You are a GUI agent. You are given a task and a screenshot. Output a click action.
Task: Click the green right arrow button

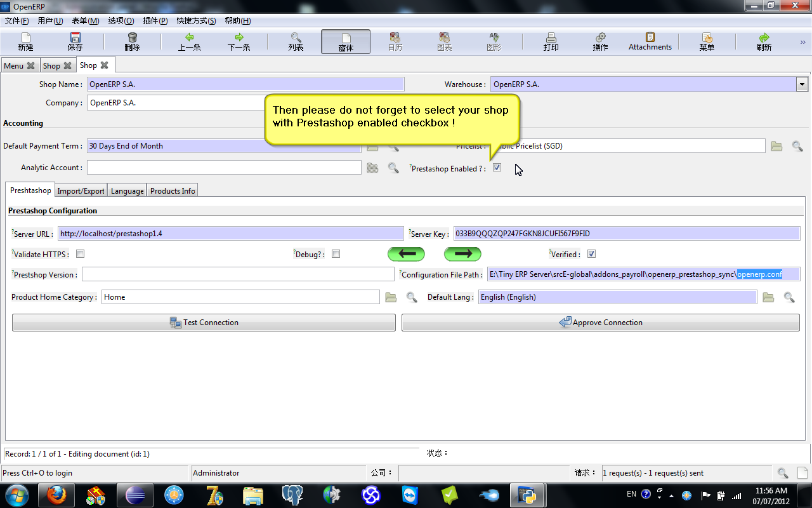462,254
